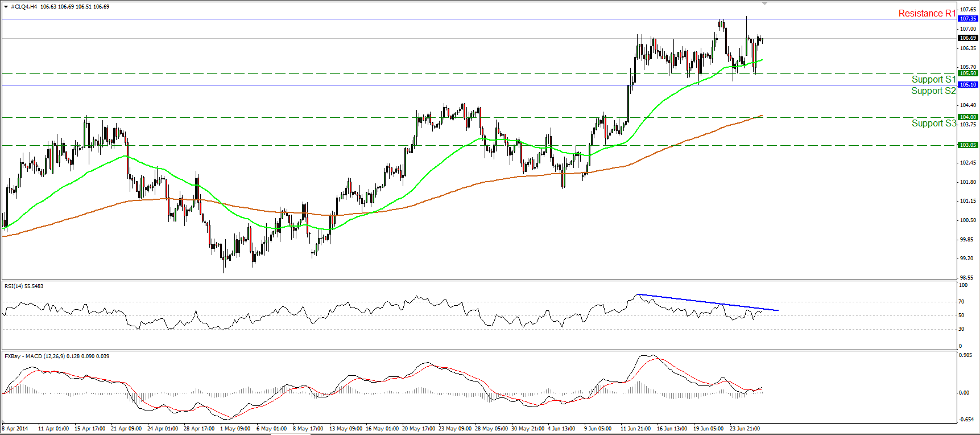The height and width of the screenshot is (435, 980).
Task: Click the 4 Jun 13:00 date label
Action: click(x=561, y=429)
